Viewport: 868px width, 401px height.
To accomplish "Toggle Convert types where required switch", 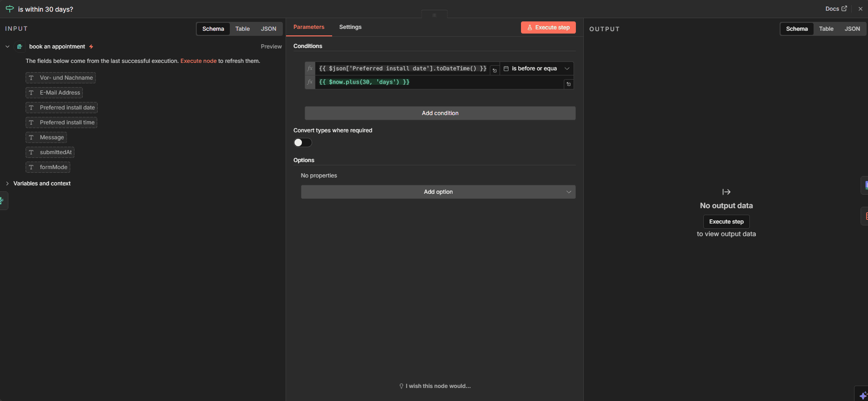I will coord(302,143).
